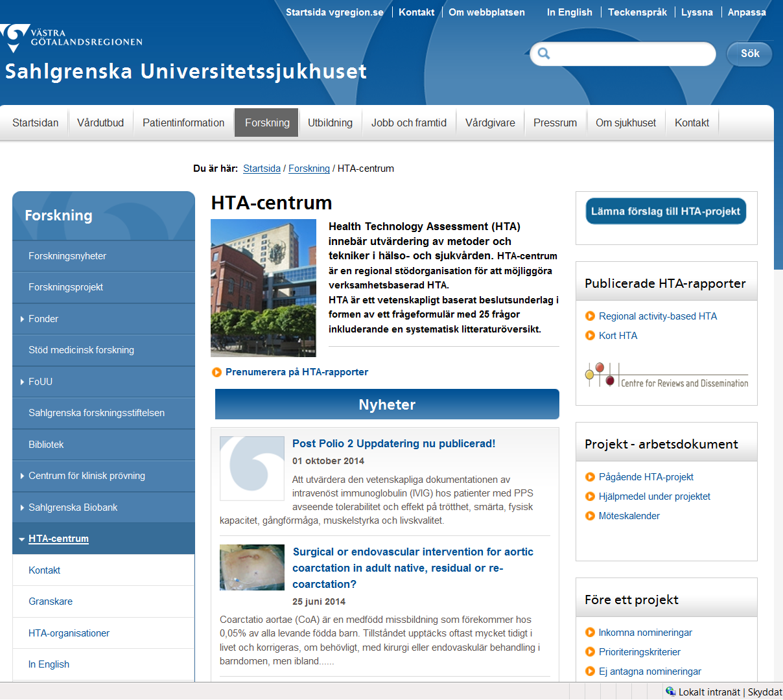Click orange bullet beside Regional activity-based HTA
Screen dimensions: 783x700
(x=590, y=316)
